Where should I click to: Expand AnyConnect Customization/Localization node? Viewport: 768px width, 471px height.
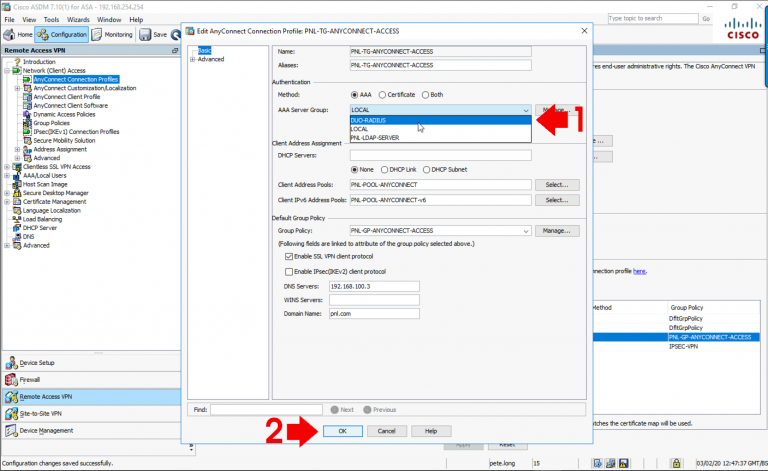point(18,88)
